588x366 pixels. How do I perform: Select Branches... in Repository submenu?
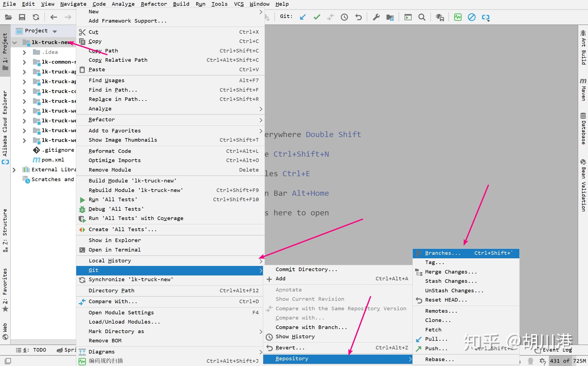click(443, 253)
